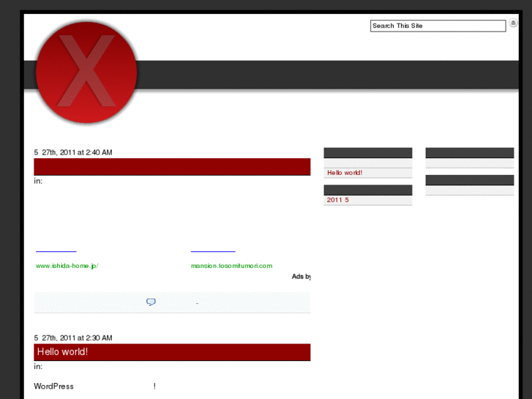Click the red X site logo
Screen dimensions: 532x399
coord(86,72)
